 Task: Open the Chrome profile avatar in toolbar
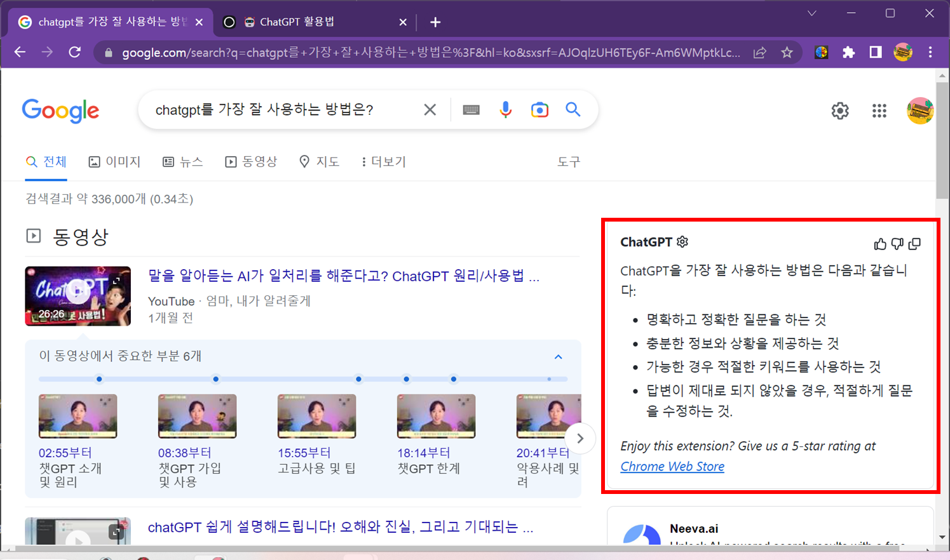(903, 52)
